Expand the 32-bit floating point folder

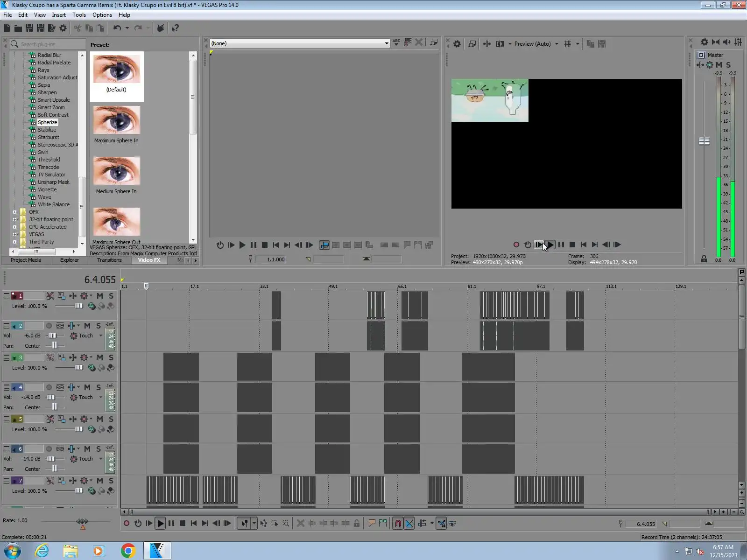click(x=14, y=219)
